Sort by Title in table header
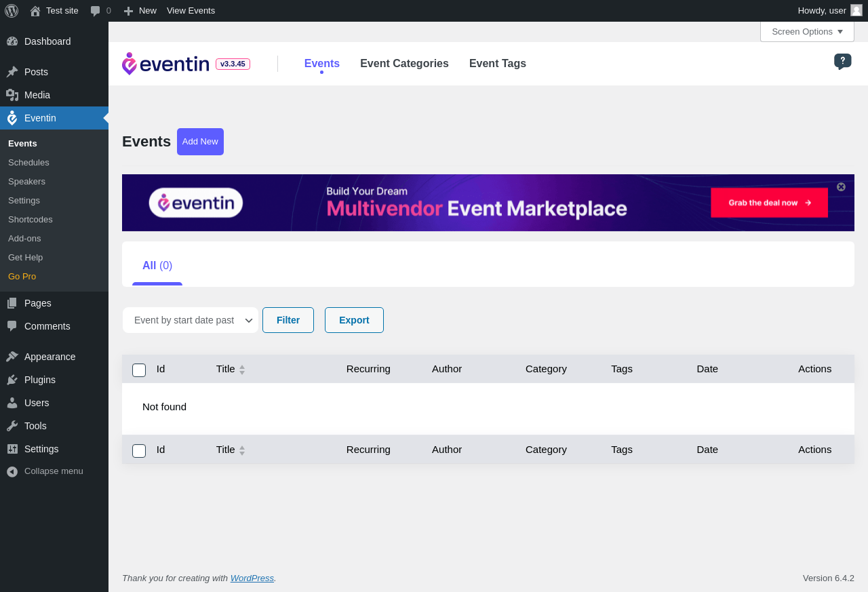 click(x=231, y=369)
